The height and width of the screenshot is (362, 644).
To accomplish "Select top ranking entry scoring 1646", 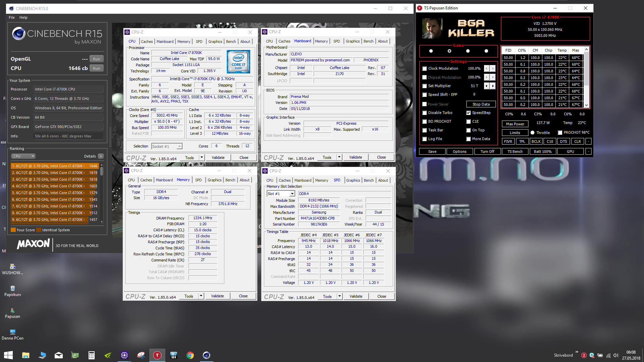I will pyautogui.click(x=54, y=166).
